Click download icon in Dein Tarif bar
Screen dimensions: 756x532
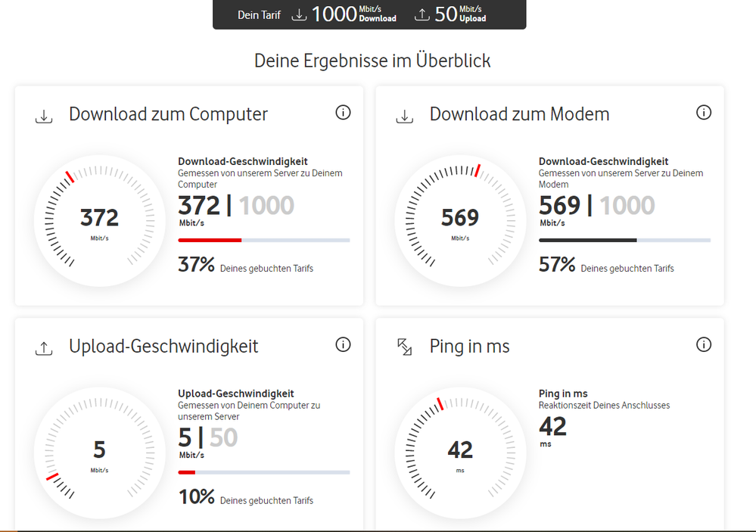(x=300, y=14)
